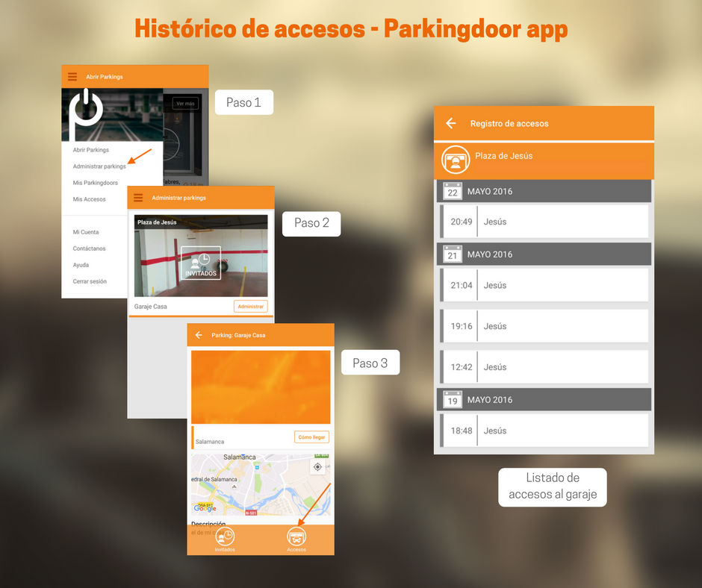This screenshot has height=588, width=702.
Task: Click the Salamanca map area
Action: 261,485
